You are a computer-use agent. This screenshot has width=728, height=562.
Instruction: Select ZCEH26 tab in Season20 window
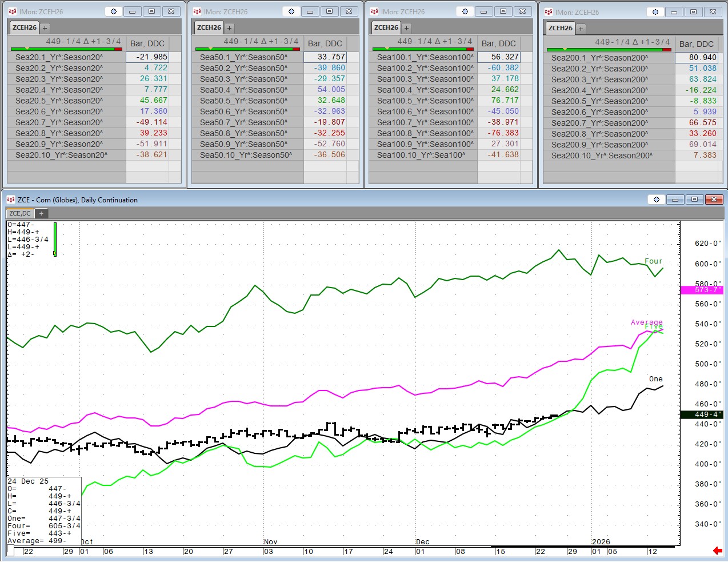point(25,27)
